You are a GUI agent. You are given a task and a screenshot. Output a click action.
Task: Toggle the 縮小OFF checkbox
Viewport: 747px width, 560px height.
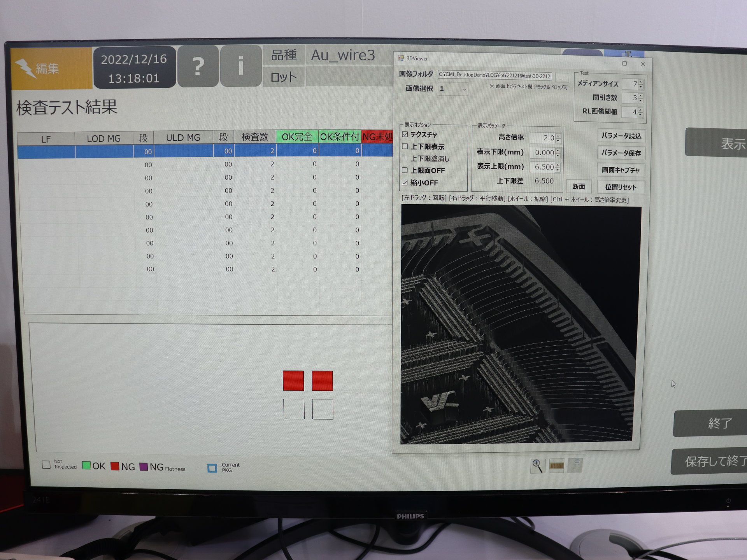405,182
